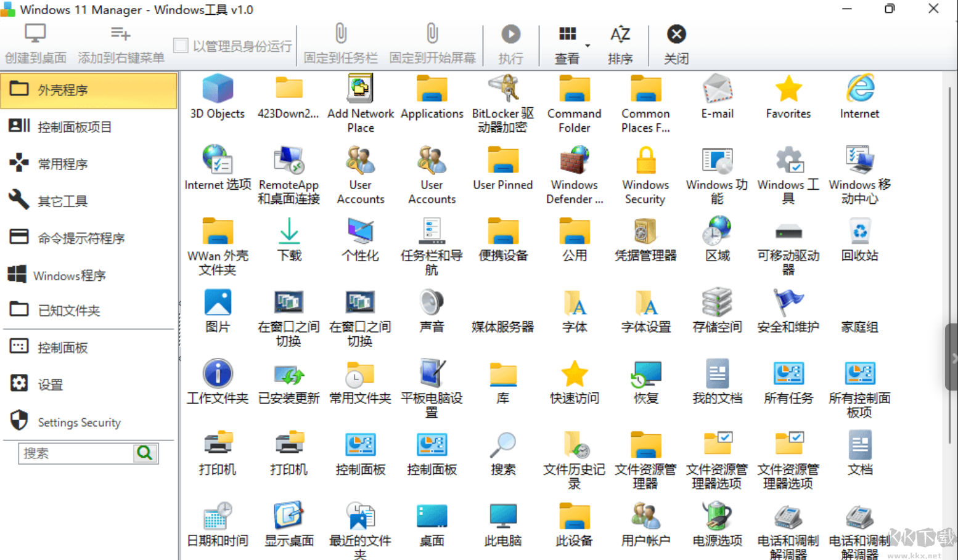The image size is (958, 560).
Task: Select the 图片 pictures icon
Action: point(218,302)
